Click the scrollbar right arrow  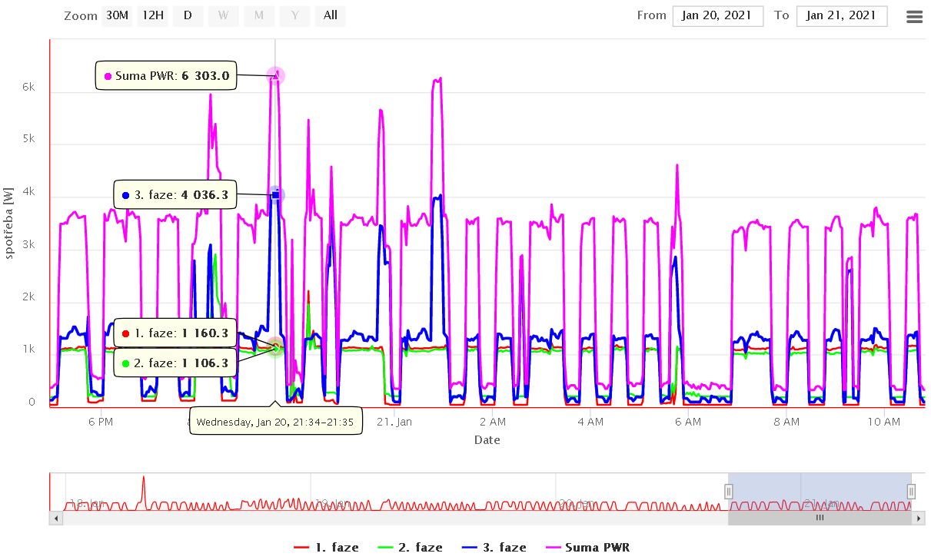[919, 518]
